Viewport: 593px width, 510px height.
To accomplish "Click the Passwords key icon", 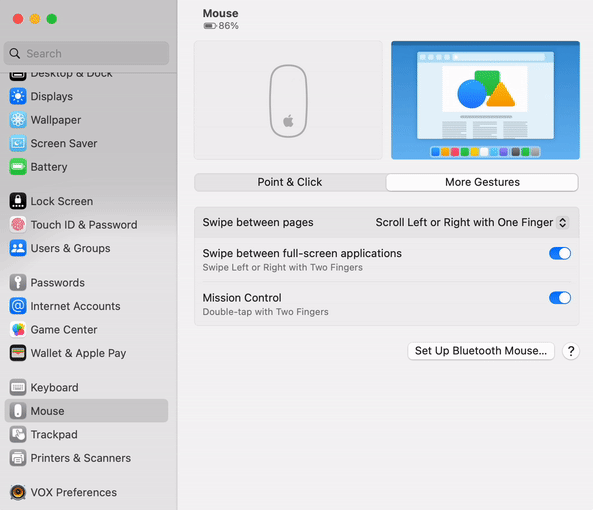I will click(18, 282).
